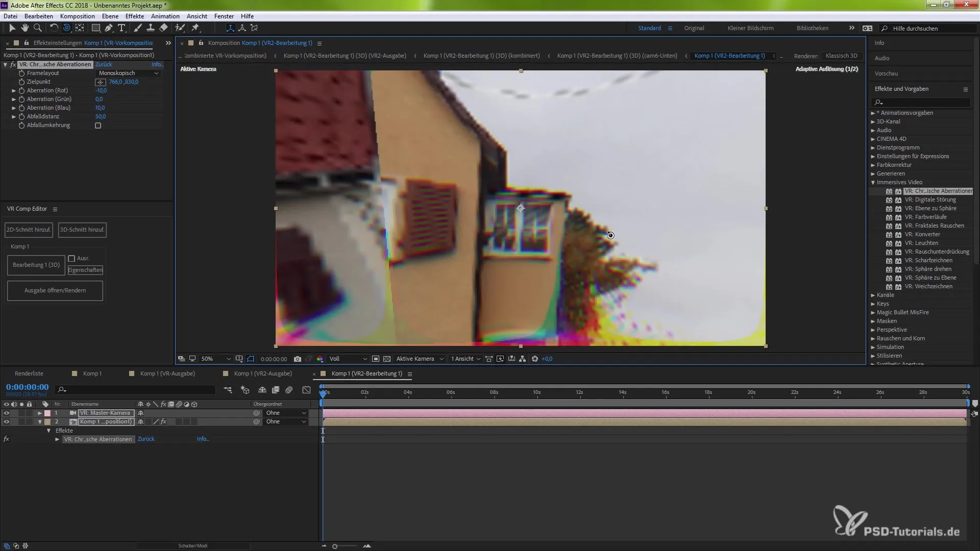Expand the VR: Master-Kamera layer
This screenshot has width=980, height=551.
tap(40, 413)
